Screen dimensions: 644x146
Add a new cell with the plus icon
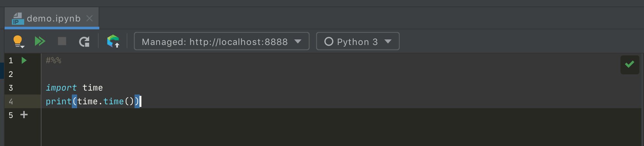coord(24,115)
